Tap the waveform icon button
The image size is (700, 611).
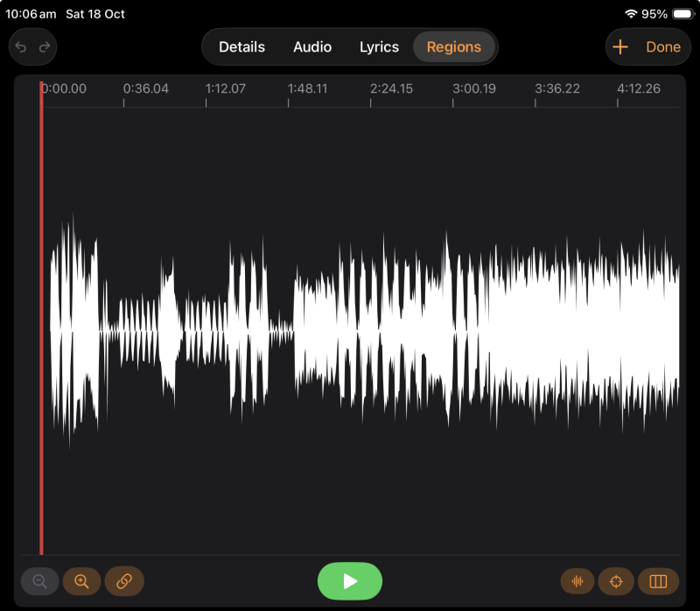point(577,581)
